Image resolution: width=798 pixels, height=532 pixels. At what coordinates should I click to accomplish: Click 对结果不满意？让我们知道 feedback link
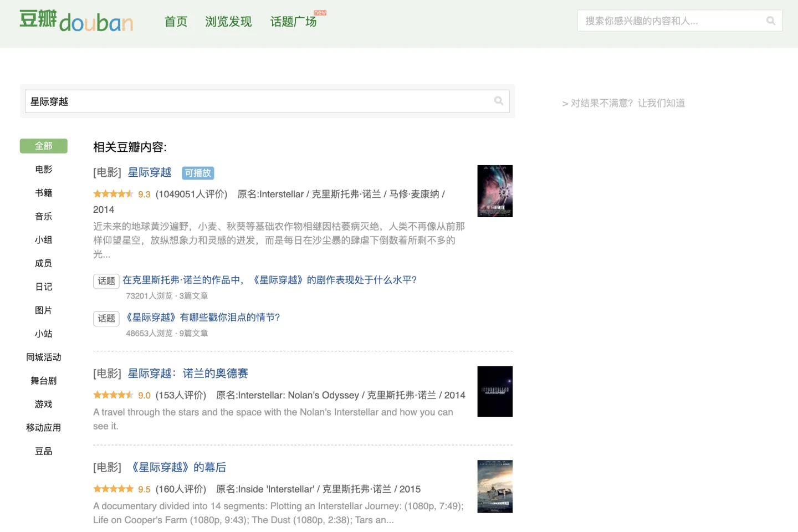[623, 103]
